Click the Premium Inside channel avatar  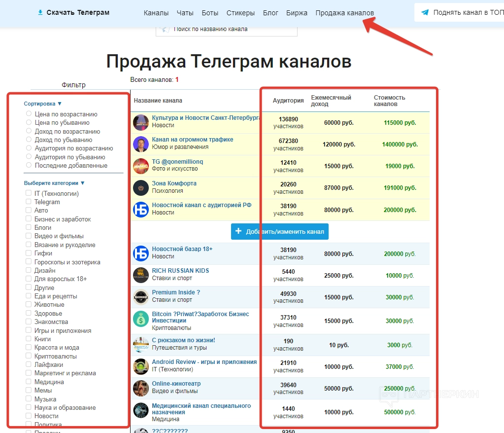tap(141, 297)
